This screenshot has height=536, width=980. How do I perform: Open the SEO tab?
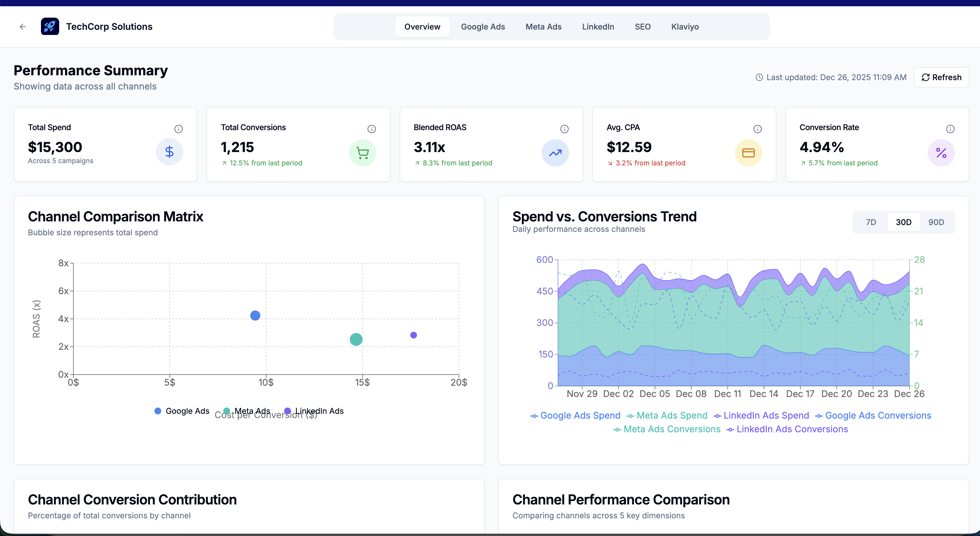click(642, 27)
